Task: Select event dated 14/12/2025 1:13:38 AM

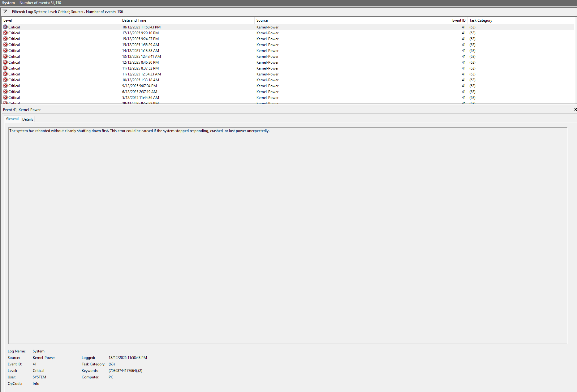Action: (288, 51)
